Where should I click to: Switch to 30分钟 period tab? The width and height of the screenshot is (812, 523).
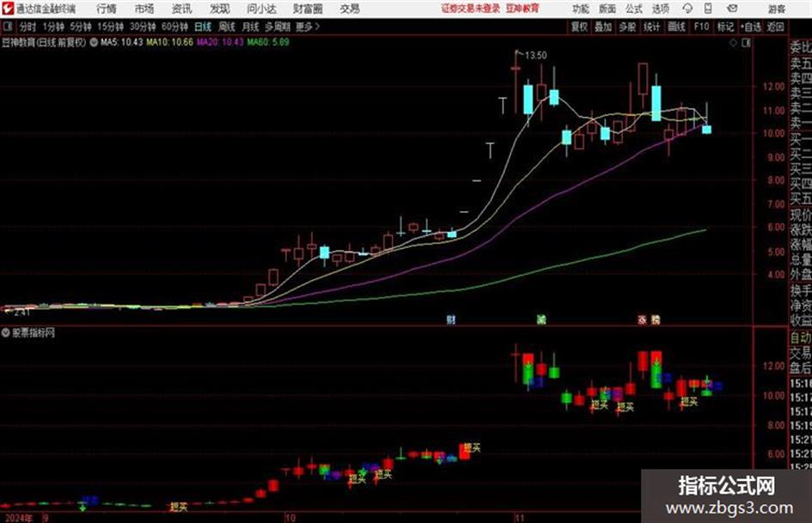[143, 27]
